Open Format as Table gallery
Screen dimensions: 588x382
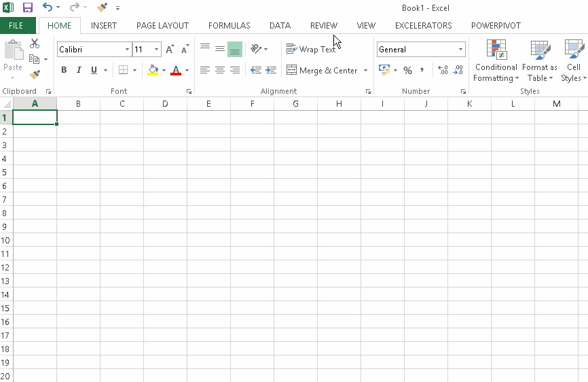[x=540, y=60]
